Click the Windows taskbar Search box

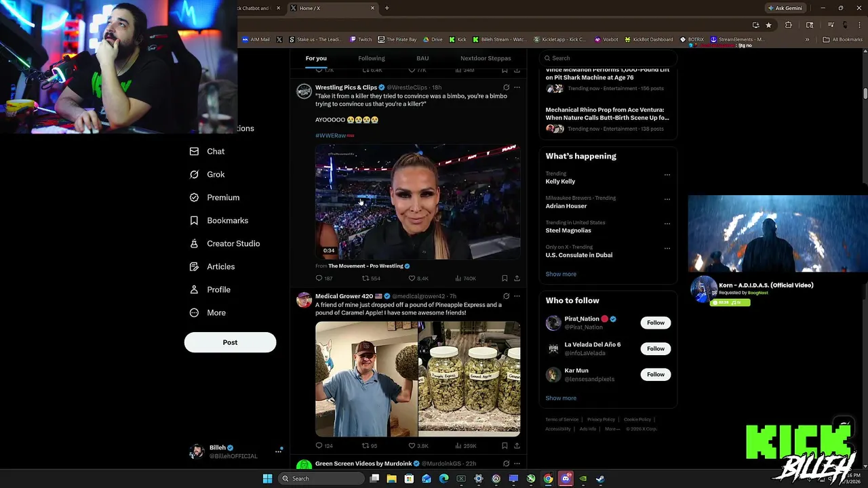321,479
